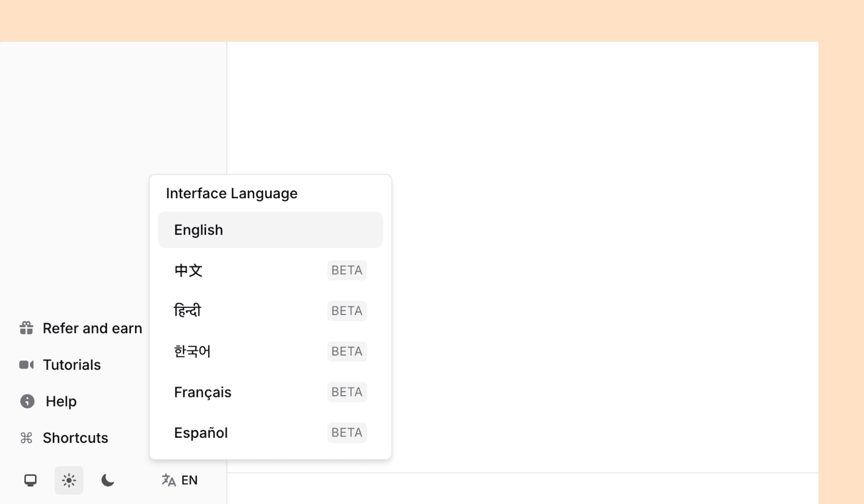The width and height of the screenshot is (864, 504).
Task: Switch to dark mode using the moon icon
Action: (107, 480)
